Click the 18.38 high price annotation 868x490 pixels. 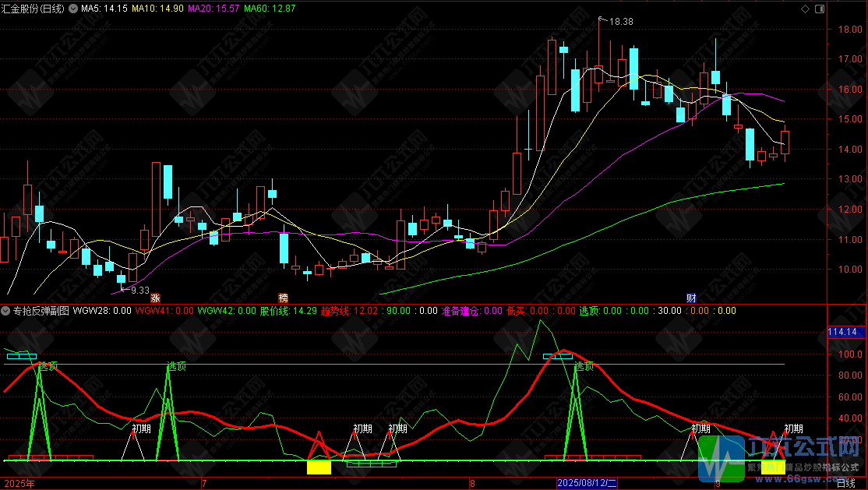[621, 22]
